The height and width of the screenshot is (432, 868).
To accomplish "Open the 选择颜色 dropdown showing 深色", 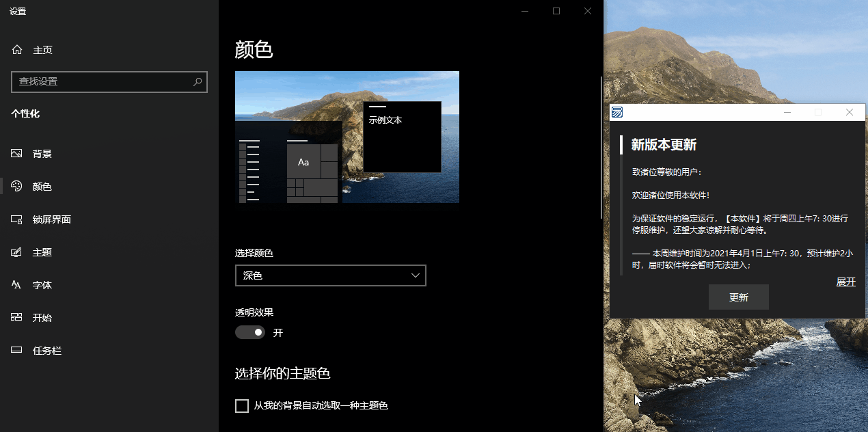I will (331, 275).
